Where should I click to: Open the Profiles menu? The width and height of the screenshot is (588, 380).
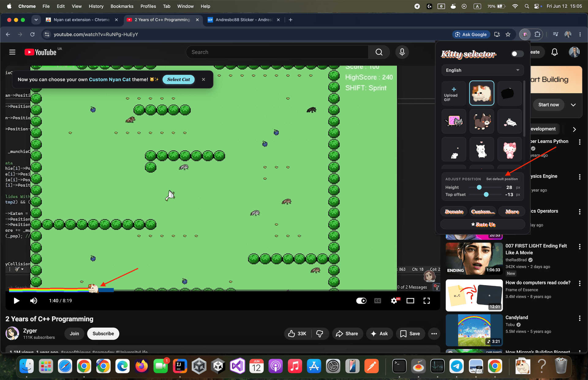click(x=148, y=6)
